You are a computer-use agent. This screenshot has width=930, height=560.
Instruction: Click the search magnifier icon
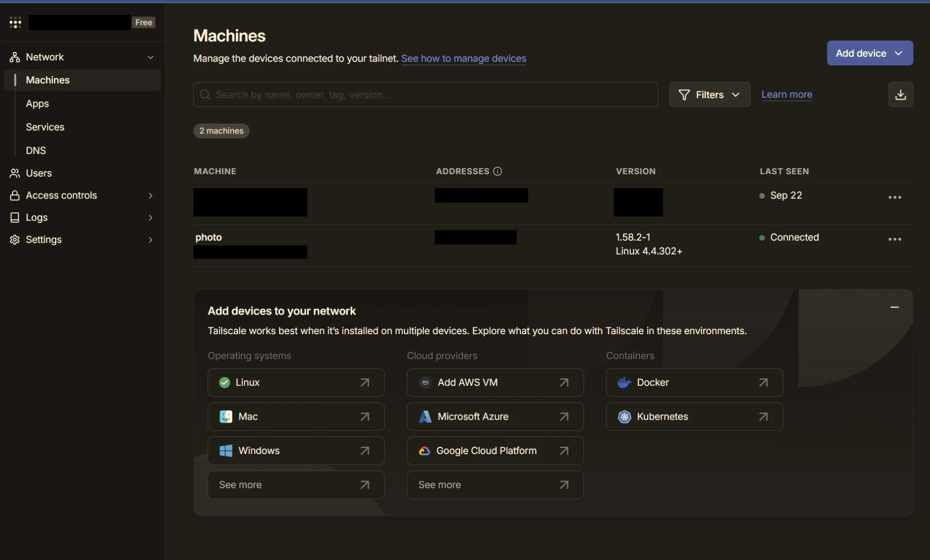point(205,95)
